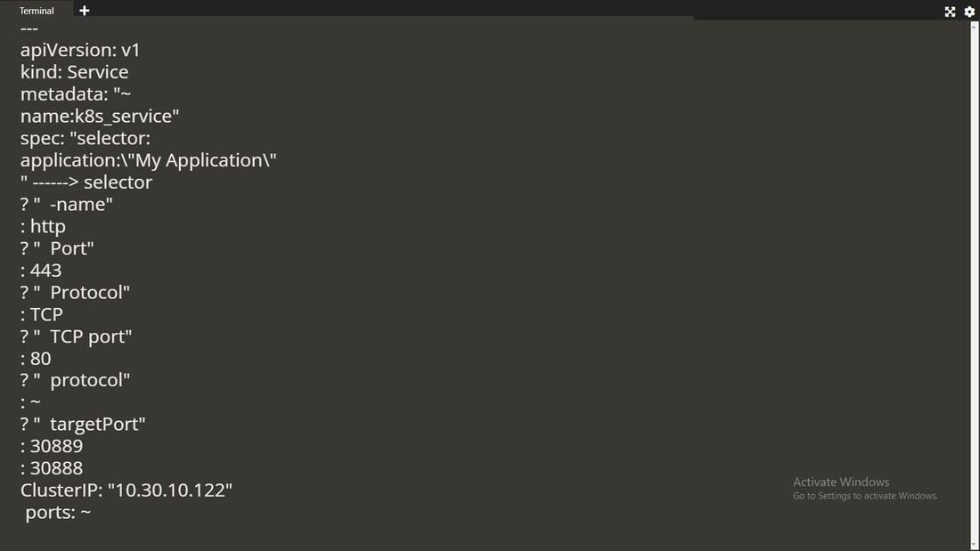This screenshot has height=551, width=980.
Task: Click the selector arrow annotation line
Action: [x=86, y=182]
